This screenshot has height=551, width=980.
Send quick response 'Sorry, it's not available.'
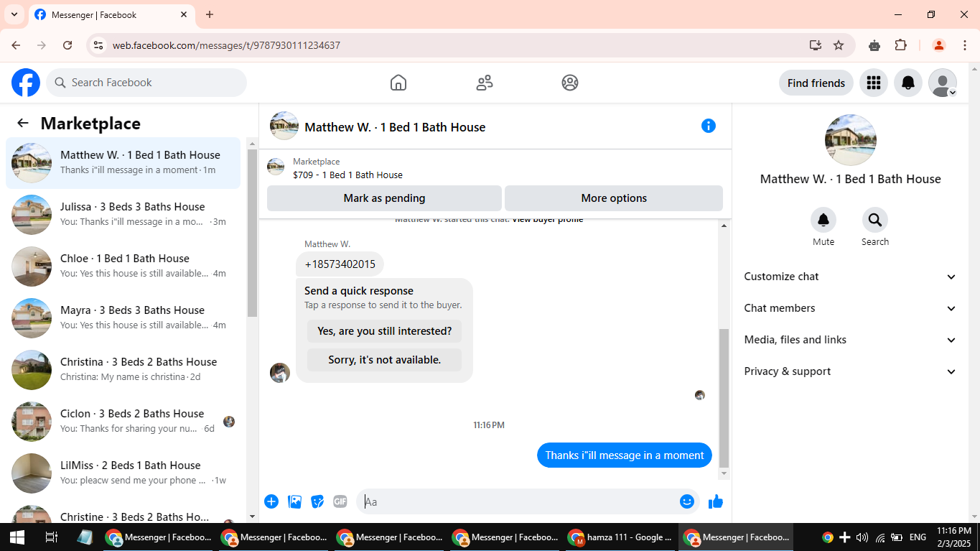coord(385,360)
